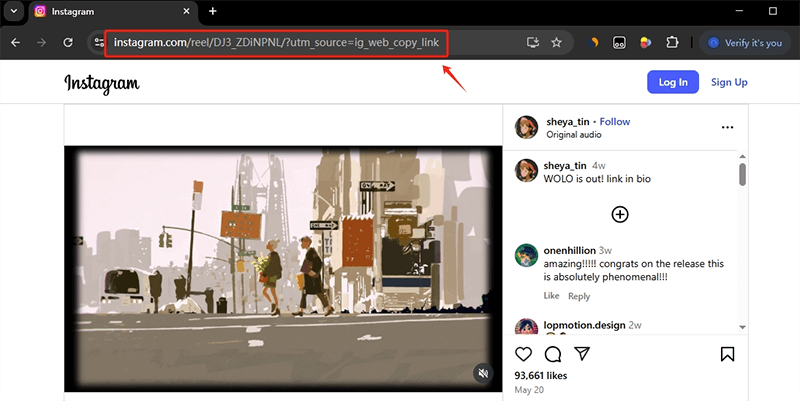Save the reel with bookmark icon
The width and height of the screenshot is (800, 401).
point(727,354)
